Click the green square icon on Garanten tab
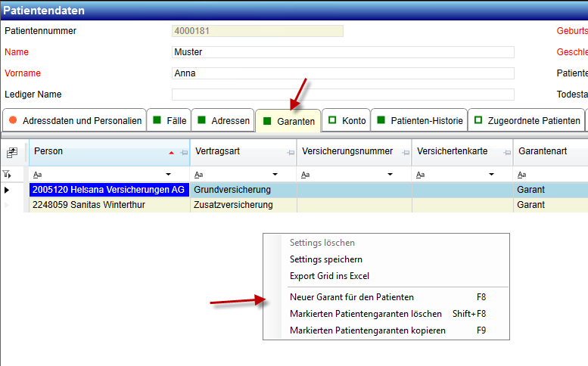588x366 pixels. pyautogui.click(x=267, y=121)
